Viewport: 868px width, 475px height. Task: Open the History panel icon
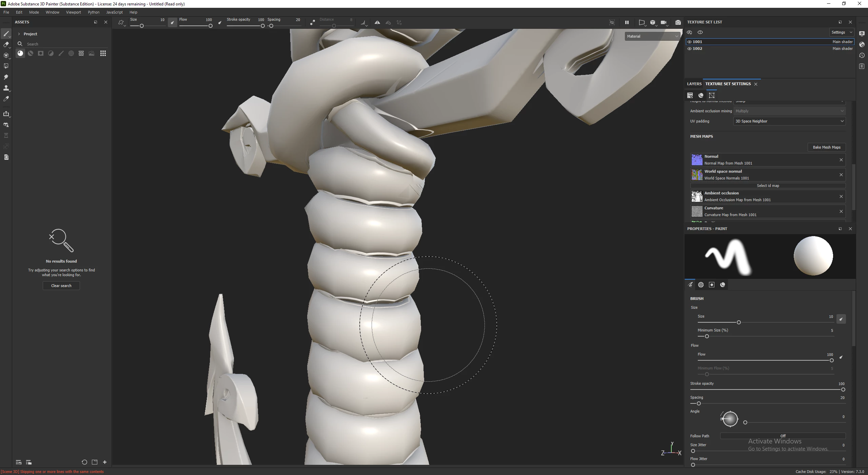coord(862,55)
